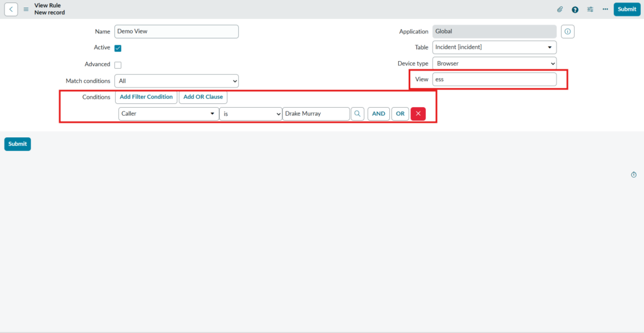Open the form context hamburger menu
This screenshot has height=333, width=644.
26,9
